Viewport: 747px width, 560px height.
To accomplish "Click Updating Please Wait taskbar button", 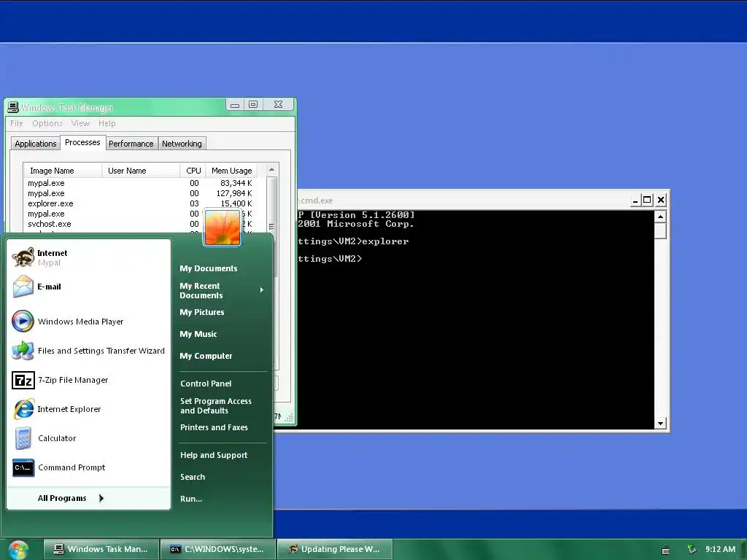I will pyautogui.click(x=335, y=549).
